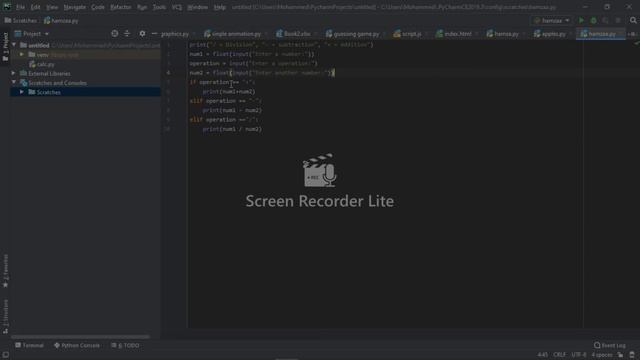Open the Code menu
The height and width of the screenshot is (360, 640).
(x=98, y=7)
